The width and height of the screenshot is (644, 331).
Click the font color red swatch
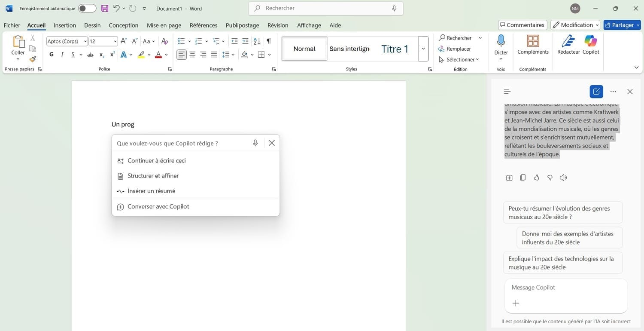click(x=158, y=55)
